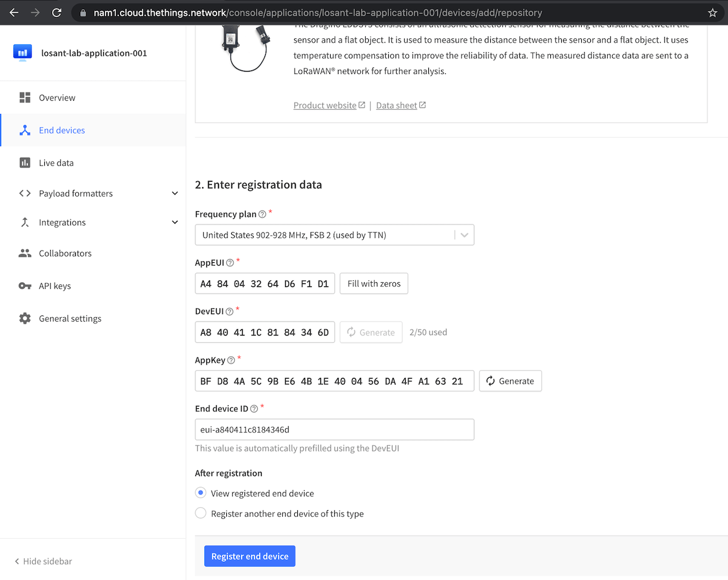Expand the Integrations submenu chevron
This screenshot has width=728, height=580.
(175, 223)
